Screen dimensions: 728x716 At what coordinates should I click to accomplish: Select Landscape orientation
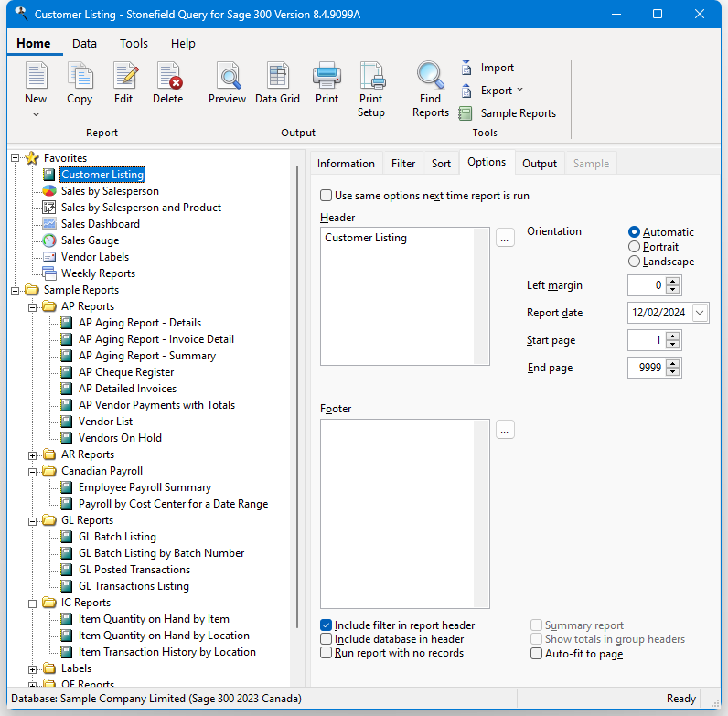point(634,262)
